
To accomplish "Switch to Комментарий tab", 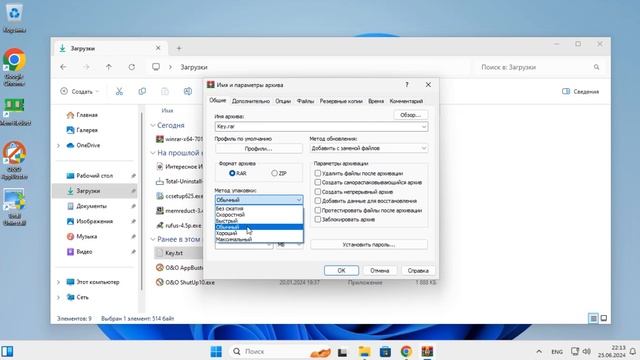I will coord(406,101).
